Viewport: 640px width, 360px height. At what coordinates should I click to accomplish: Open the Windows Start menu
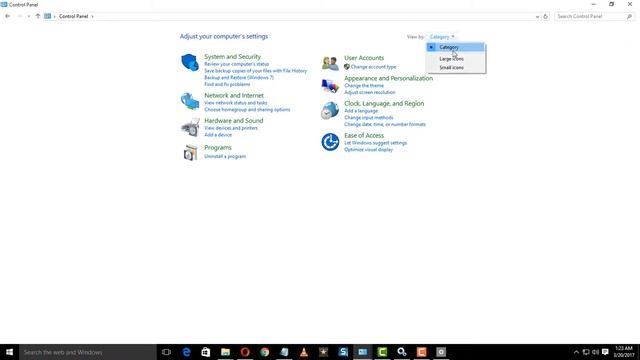[9, 352]
